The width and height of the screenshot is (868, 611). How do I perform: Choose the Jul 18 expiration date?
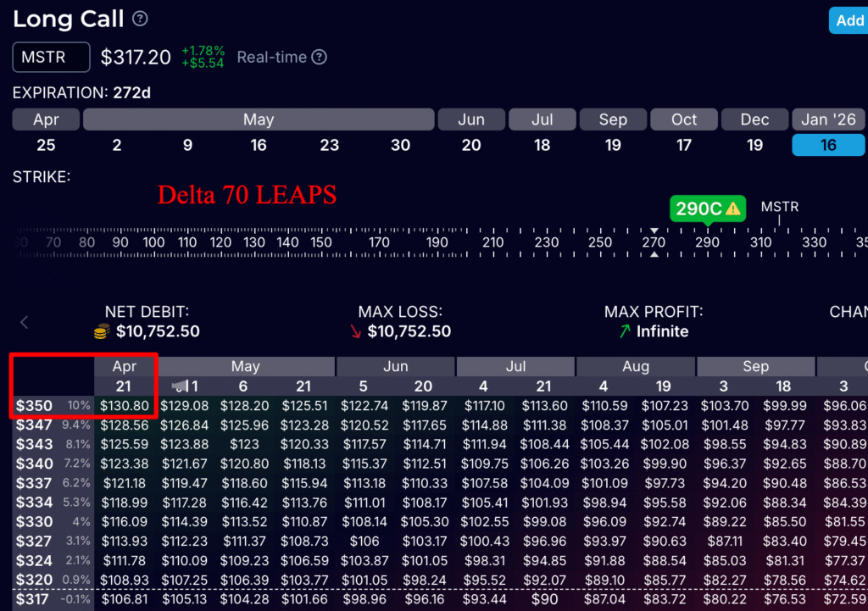[x=542, y=145]
